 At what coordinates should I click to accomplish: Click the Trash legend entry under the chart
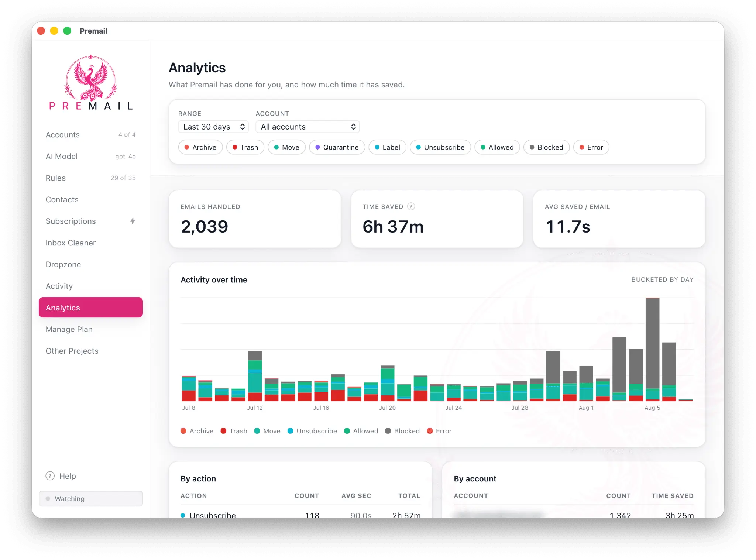pos(234,431)
